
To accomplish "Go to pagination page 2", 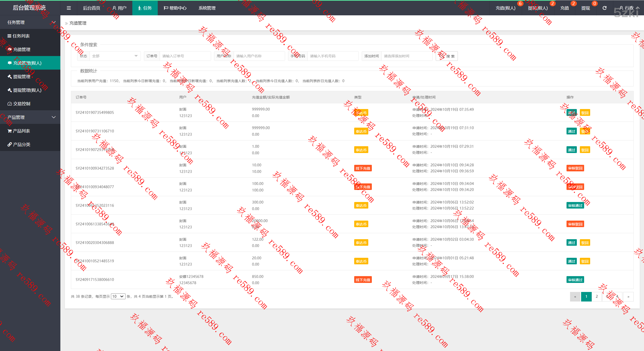I will click(x=597, y=296).
